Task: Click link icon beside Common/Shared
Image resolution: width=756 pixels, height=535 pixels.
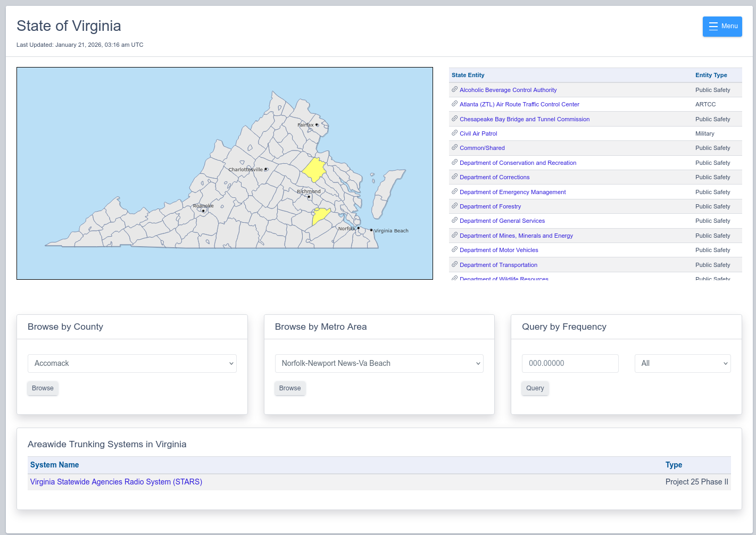Action: point(454,147)
